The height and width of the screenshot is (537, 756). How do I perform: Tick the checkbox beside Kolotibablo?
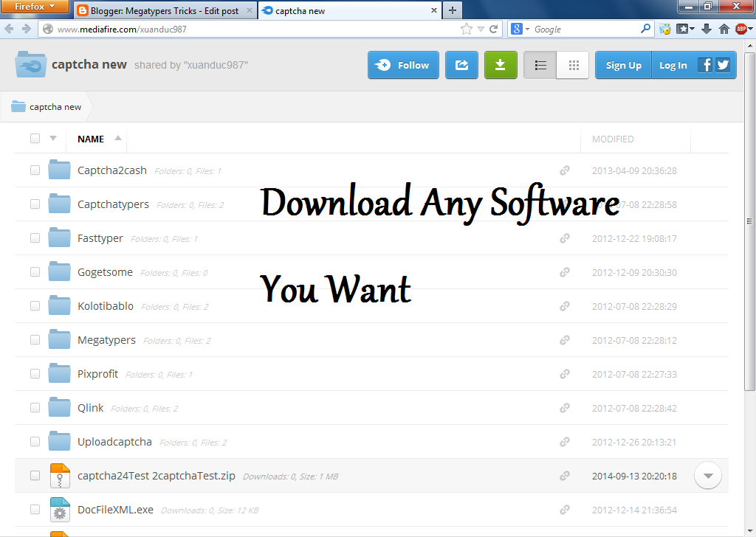pos(35,305)
